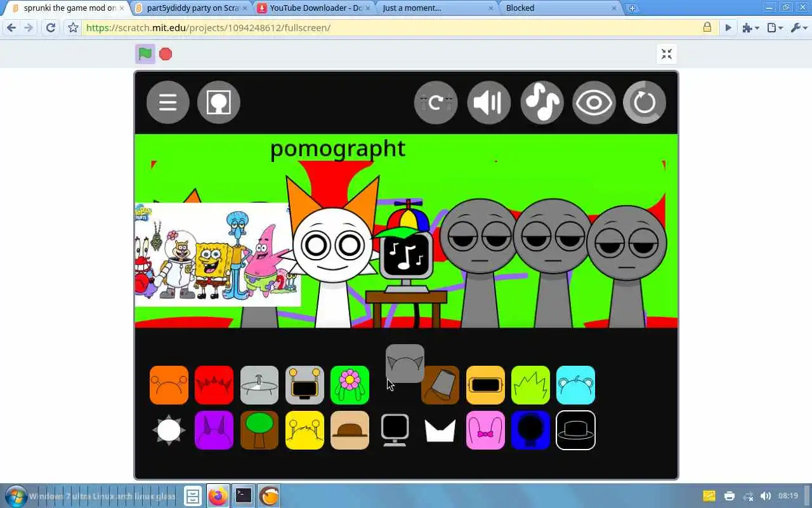The image size is (812, 508).
Task: Click the padlock icon in address bar
Action: coord(707,27)
